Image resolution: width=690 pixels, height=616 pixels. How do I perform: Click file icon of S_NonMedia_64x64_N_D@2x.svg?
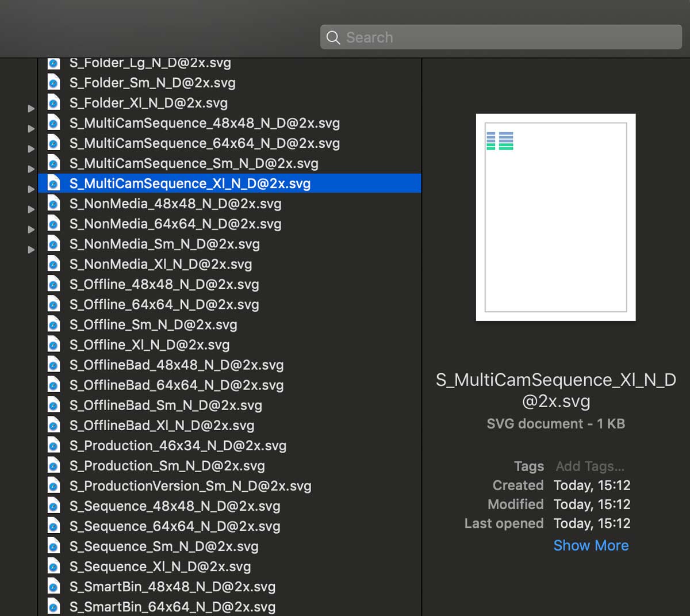pos(53,224)
